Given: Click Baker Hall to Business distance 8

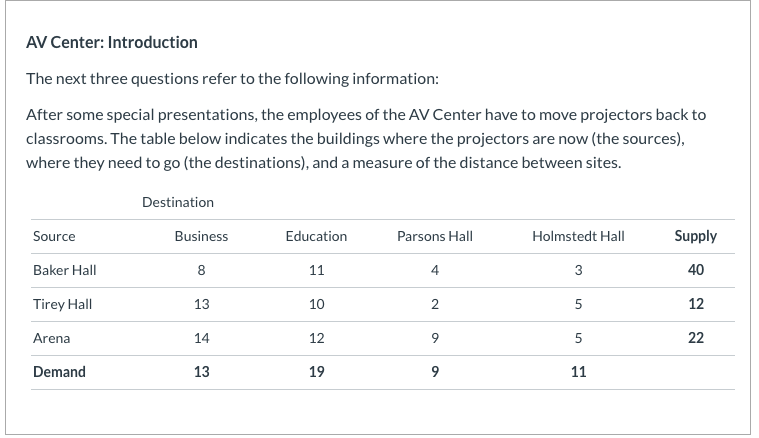Looking at the screenshot, I should 201,270.
